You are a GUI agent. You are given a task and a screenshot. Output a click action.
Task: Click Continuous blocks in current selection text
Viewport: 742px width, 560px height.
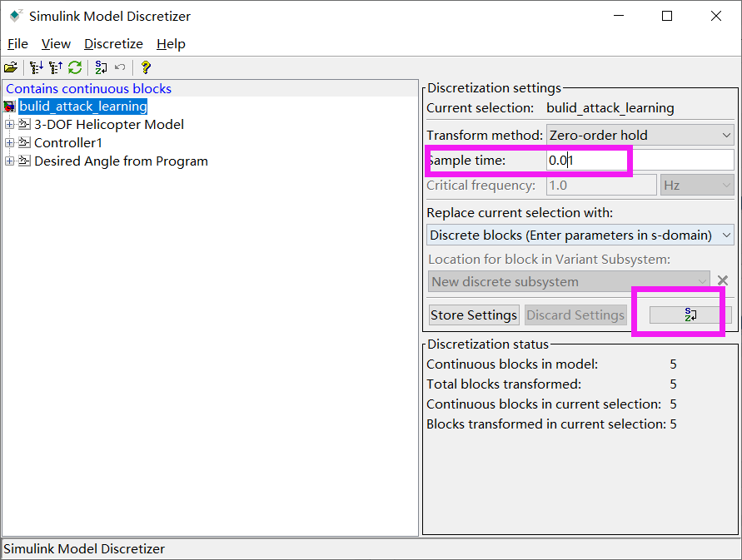(x=544, y=404)
